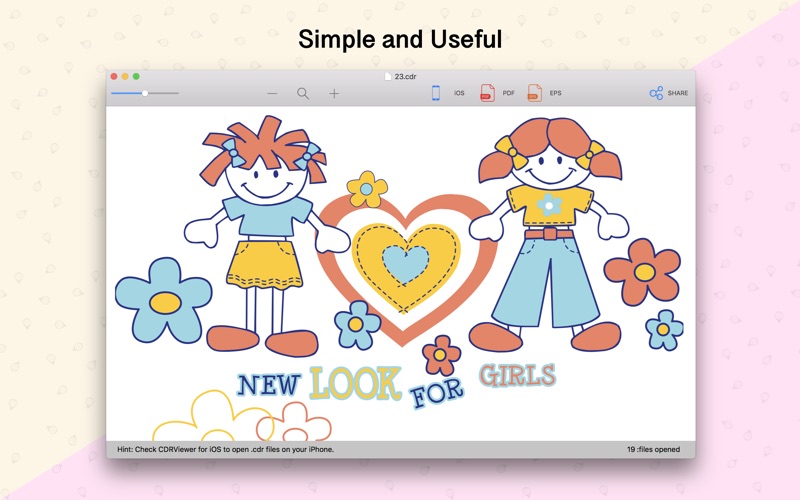Close the window with red button
800x500 pixels.
click(x=114, y=77)
